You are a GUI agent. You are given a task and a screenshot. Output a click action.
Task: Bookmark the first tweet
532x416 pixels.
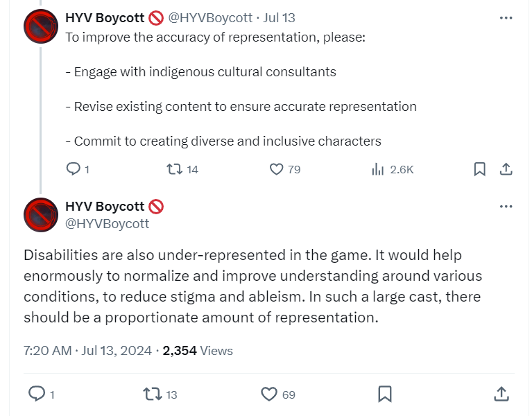click(479, 169)
